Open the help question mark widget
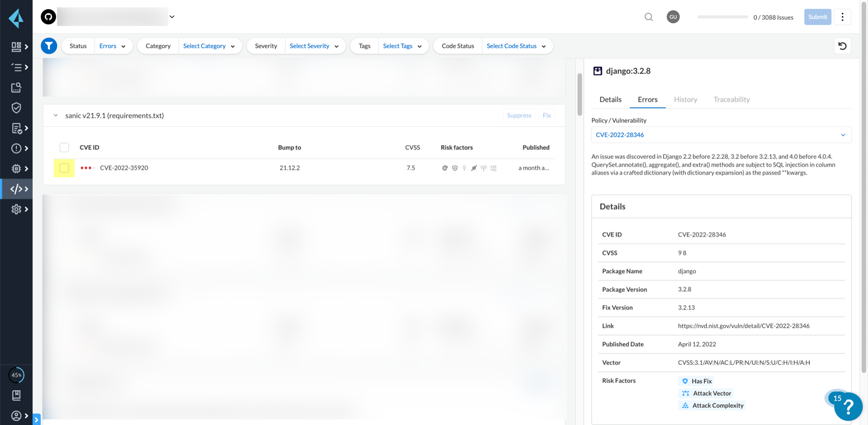Viewport: 868px width, 425px height. tap(848, 407)
